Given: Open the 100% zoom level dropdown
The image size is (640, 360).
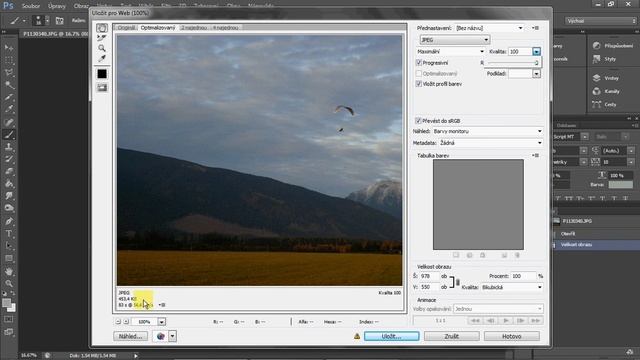Looking at the screenshot, I should 162,322.
